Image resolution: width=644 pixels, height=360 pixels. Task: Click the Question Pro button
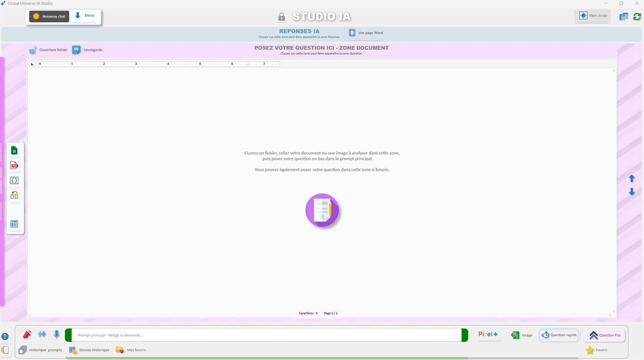click(x=605, y=335)
